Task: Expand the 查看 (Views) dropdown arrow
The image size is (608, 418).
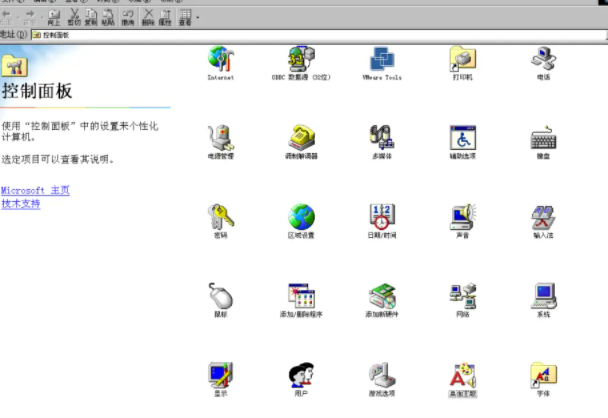Action: tap(198, 18)
